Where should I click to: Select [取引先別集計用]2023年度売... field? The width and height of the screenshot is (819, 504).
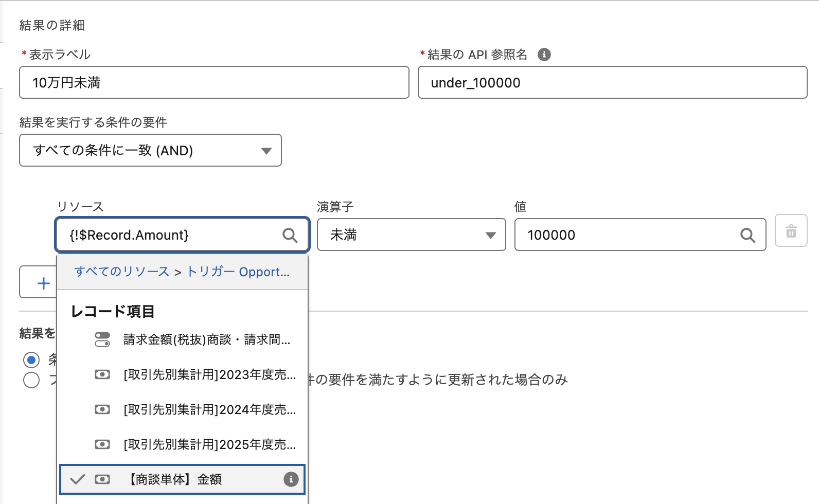click(x=183, y=374)
